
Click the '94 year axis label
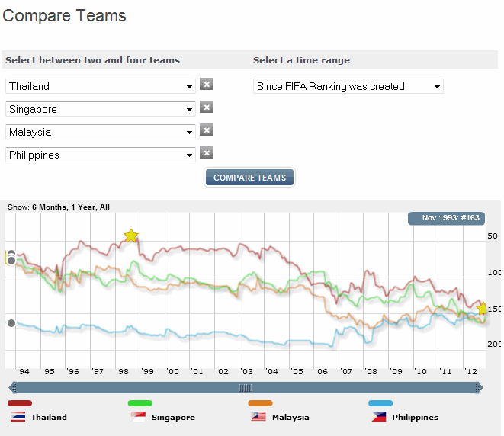(x=23, y=371)
